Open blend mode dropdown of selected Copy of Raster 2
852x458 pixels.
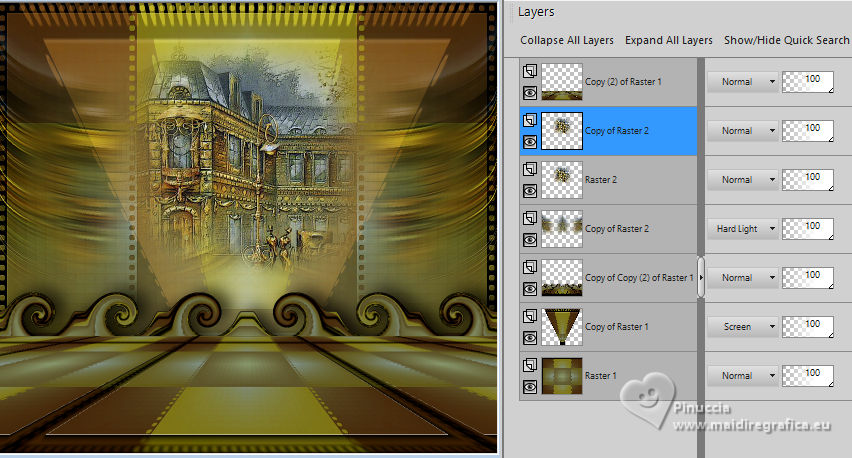click(x=742, y=130)
